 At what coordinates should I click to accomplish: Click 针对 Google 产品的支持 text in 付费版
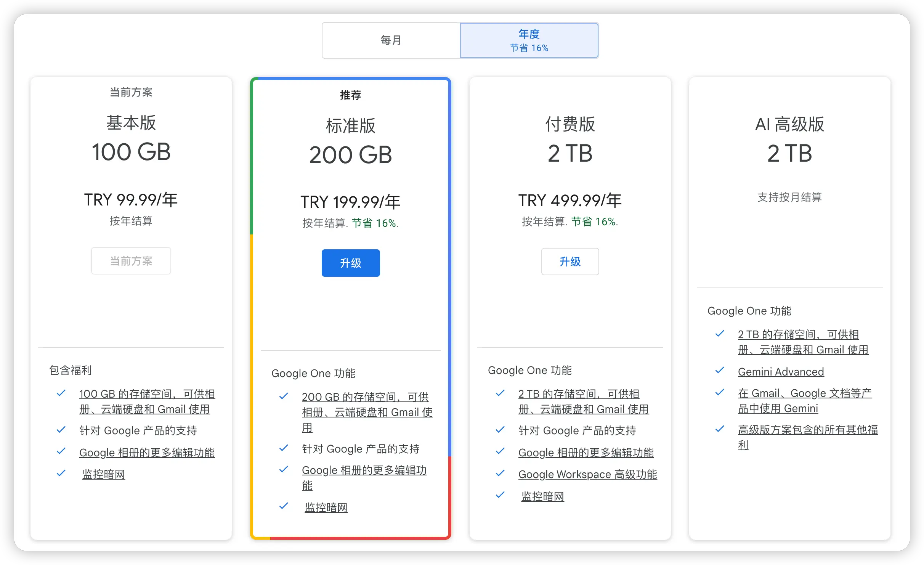[577, 430]
